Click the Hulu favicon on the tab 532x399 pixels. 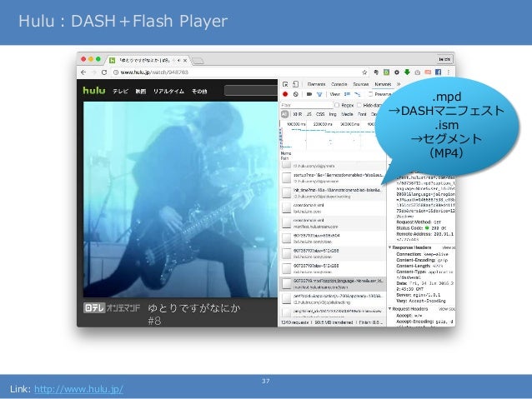point(112,60)
